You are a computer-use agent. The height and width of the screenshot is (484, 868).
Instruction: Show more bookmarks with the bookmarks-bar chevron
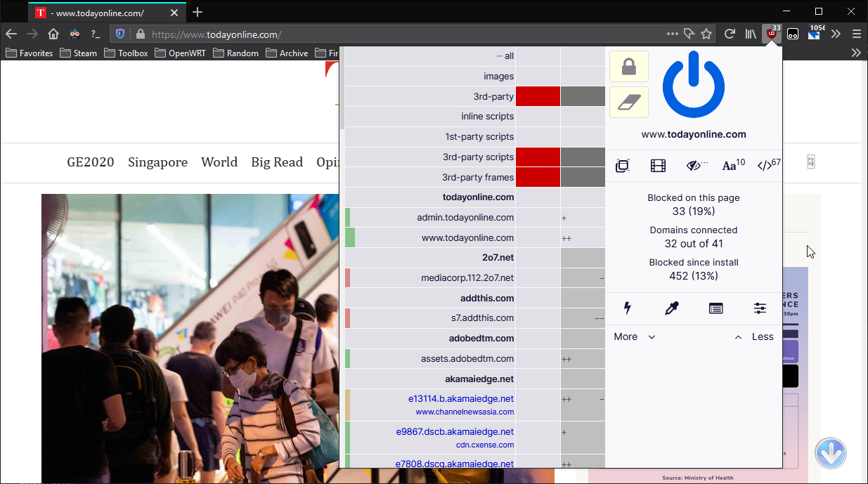(x=856, y=53)
